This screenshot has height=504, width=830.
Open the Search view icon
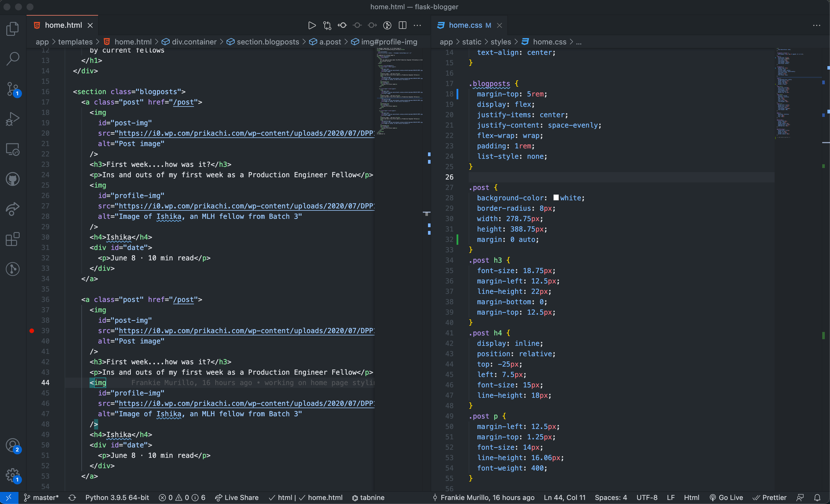click(x=13, y=59)
